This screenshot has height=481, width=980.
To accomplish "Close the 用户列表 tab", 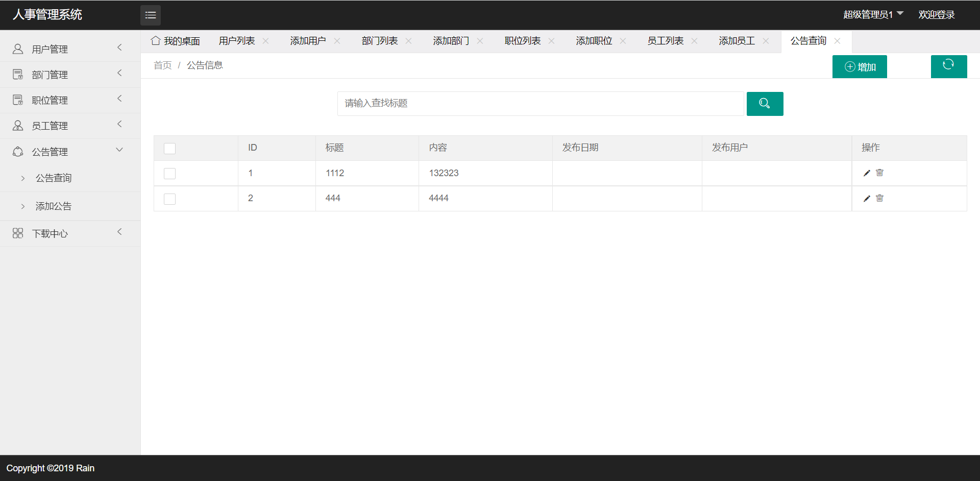I will (x=265, y=41).
